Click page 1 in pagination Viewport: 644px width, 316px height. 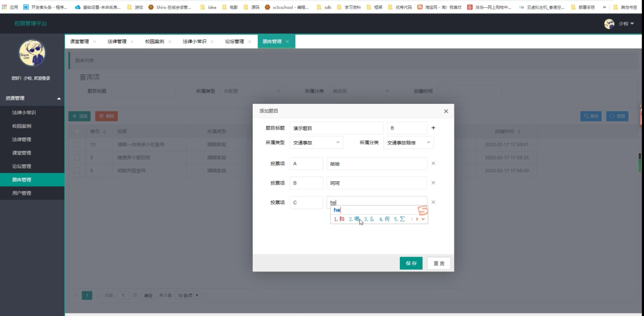coord(87,295)
